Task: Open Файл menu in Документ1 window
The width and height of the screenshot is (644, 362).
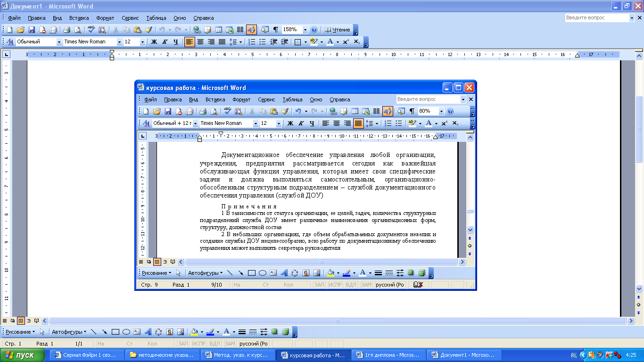Action: point(14,18)
